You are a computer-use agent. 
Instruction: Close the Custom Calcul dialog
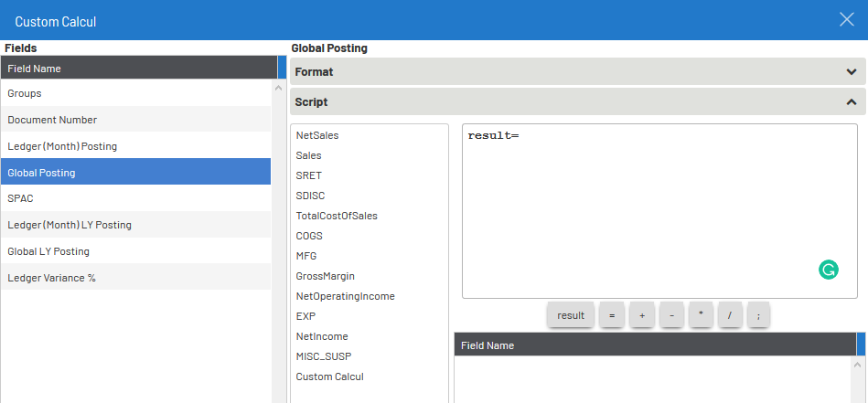[x=846, y=20]
